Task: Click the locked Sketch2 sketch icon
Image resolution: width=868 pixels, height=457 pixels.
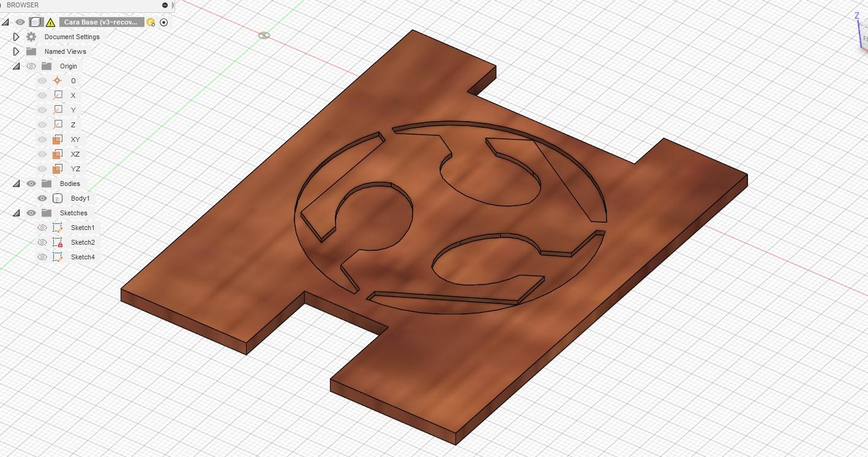Action: point(58,242)
